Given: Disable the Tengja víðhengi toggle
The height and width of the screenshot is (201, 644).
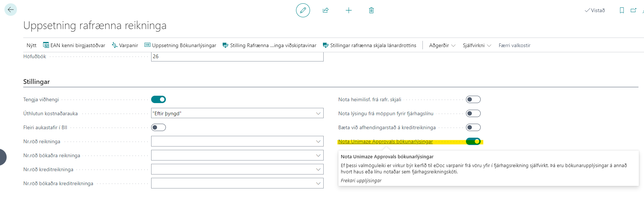Looking at the screenshot, I should point(159,99).
